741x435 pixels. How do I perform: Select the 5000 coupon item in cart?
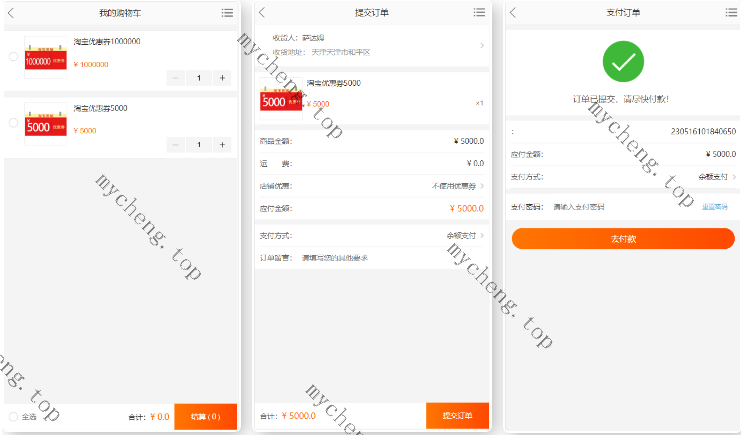click(13, 123)
